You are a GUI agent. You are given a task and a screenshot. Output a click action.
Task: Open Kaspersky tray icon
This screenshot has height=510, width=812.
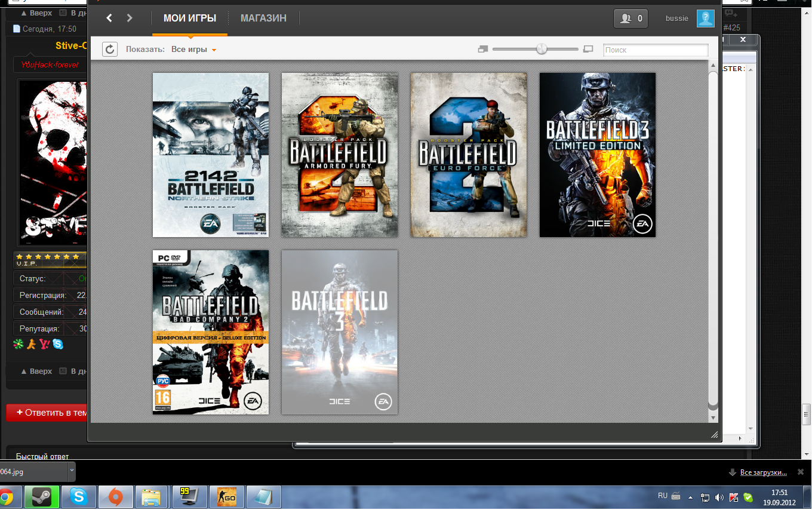point(734,497)
